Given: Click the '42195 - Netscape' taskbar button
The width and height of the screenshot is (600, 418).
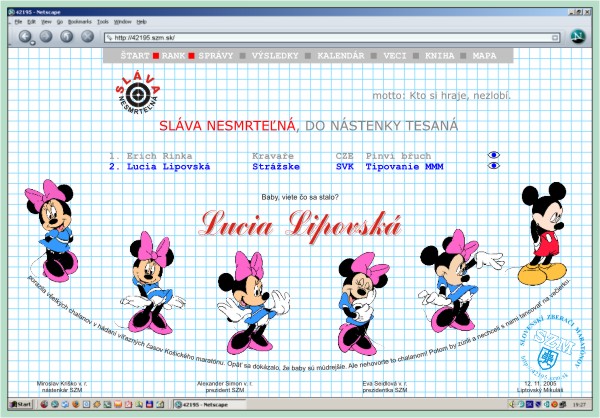Looking at the screenshot, I should click(209, 404).
